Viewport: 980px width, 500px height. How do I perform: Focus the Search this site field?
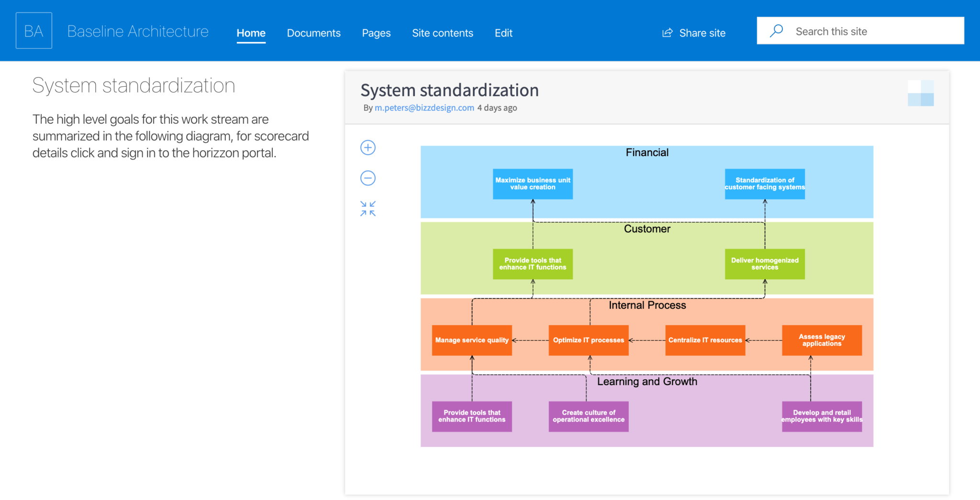[860, 31]
